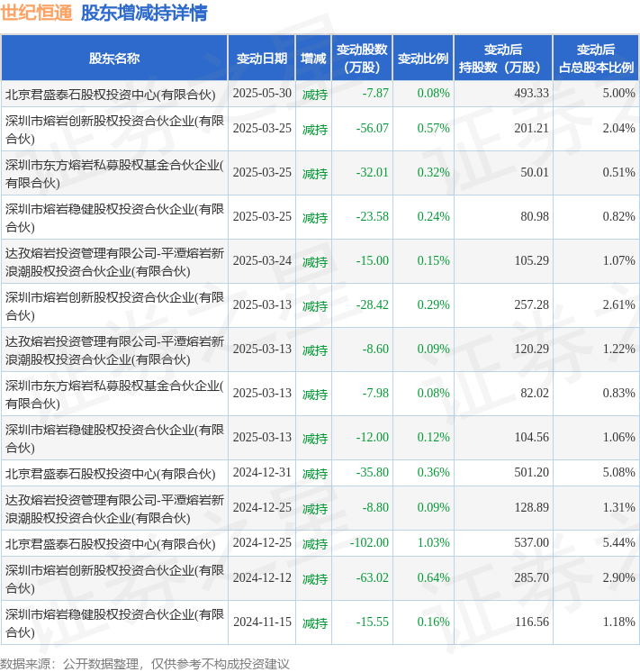Click the 201.21 holding value
Image resolution: width=640 pixels, height=672 pixels.
[532, 128]
